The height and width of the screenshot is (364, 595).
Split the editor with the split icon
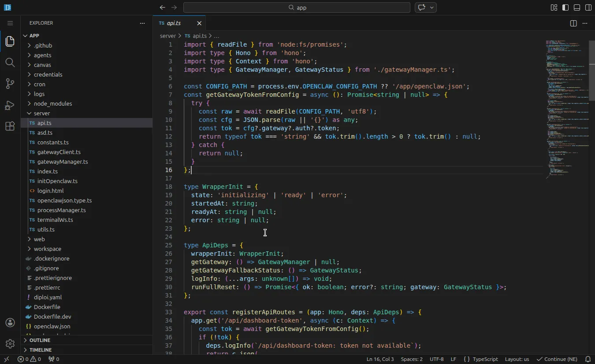point(573,23)
